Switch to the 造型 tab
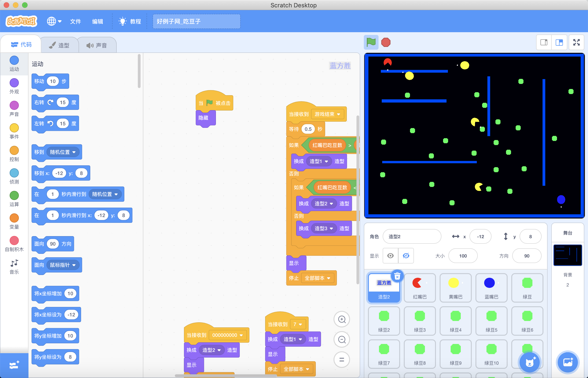 (x=59, y=45)
